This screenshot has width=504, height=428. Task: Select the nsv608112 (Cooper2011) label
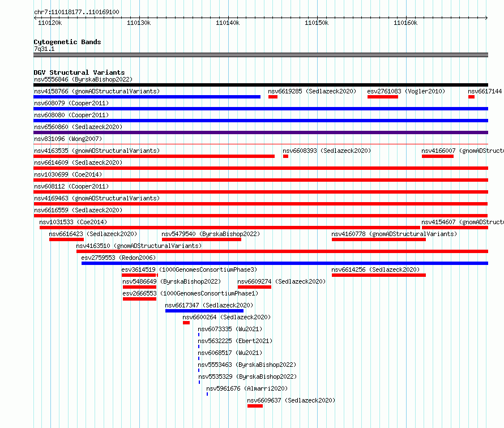[x=71, y=186]
